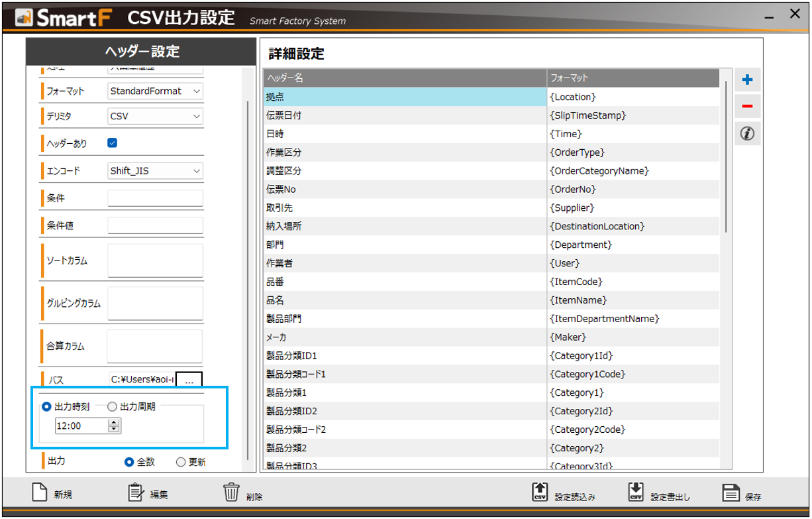Open the info icon beside the table
812x519 pixels.
click(747, 134)
